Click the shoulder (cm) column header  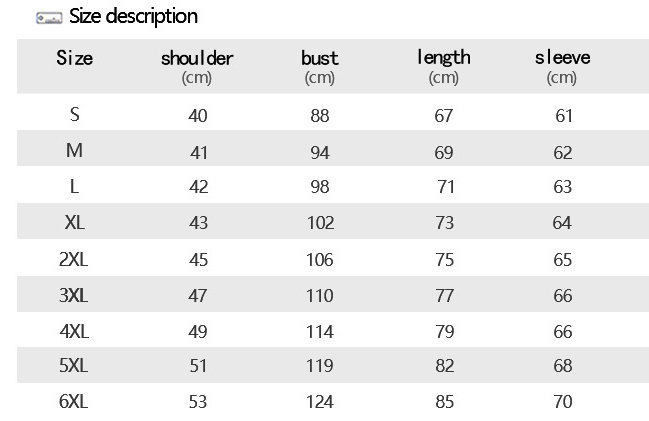[x=197, y=66]
